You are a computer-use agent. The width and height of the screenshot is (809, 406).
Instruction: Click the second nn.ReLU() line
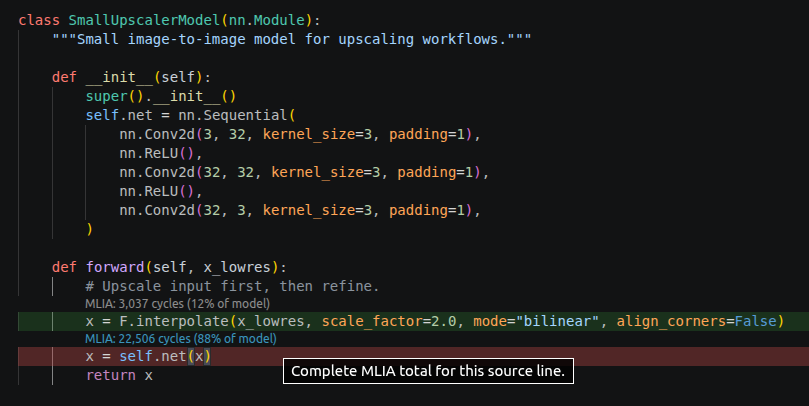click(x=160, y=191)
